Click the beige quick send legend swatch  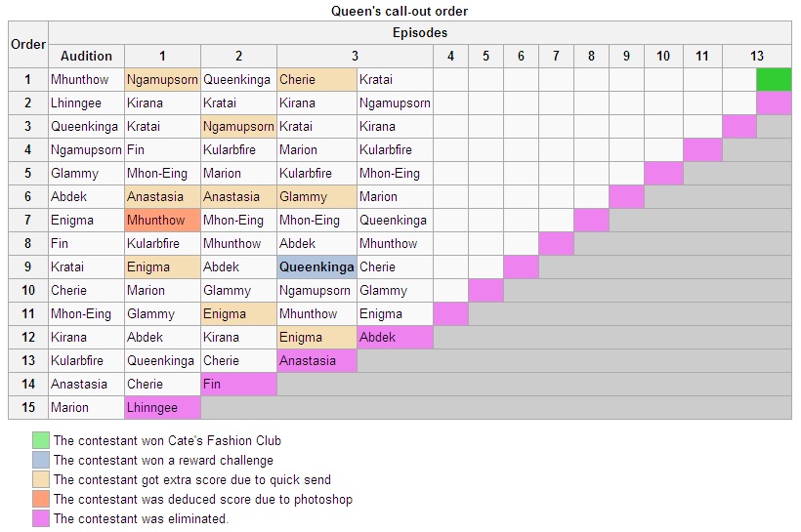click(x=41, y=479)
